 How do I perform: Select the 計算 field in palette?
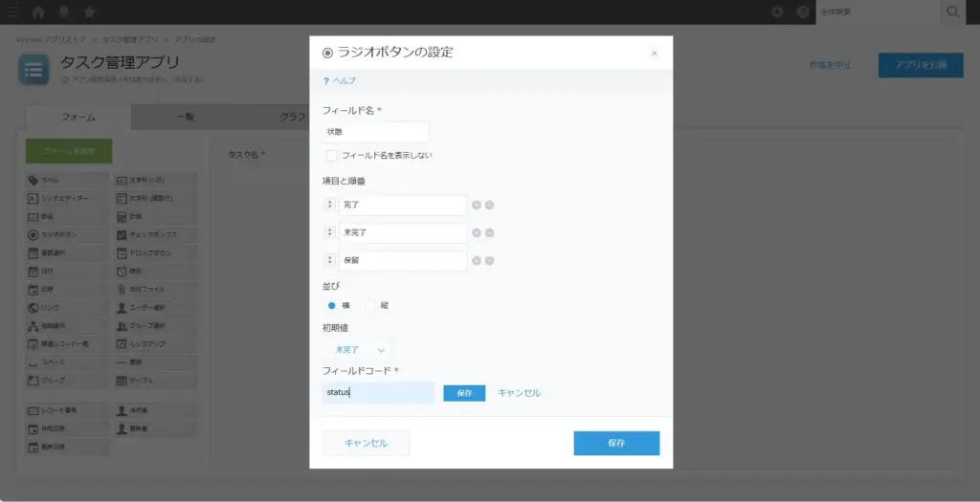click(156, 217)
